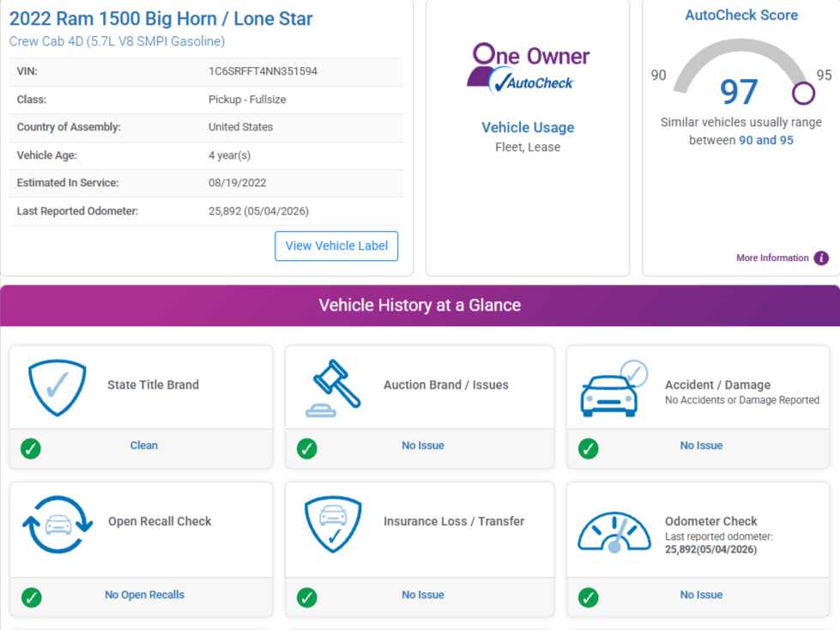Click the State Title Brand label
This screenshot has height=630, width=840.
coord(154,385)
